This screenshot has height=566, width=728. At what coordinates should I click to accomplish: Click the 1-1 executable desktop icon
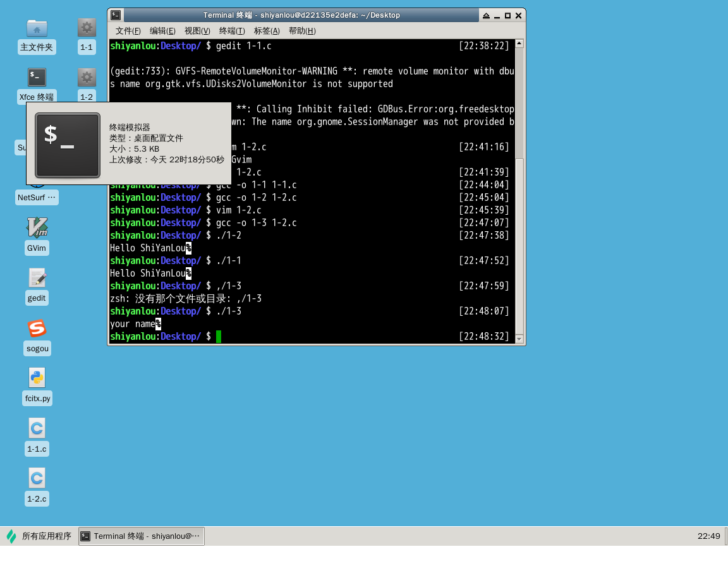click(x=87, y=28)
